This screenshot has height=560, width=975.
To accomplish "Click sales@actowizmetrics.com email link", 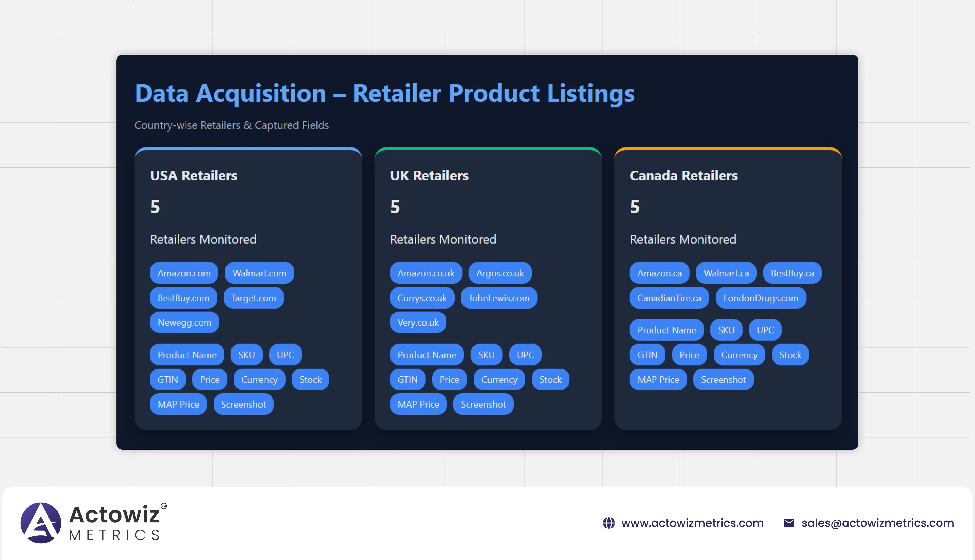I will [877, 523].
